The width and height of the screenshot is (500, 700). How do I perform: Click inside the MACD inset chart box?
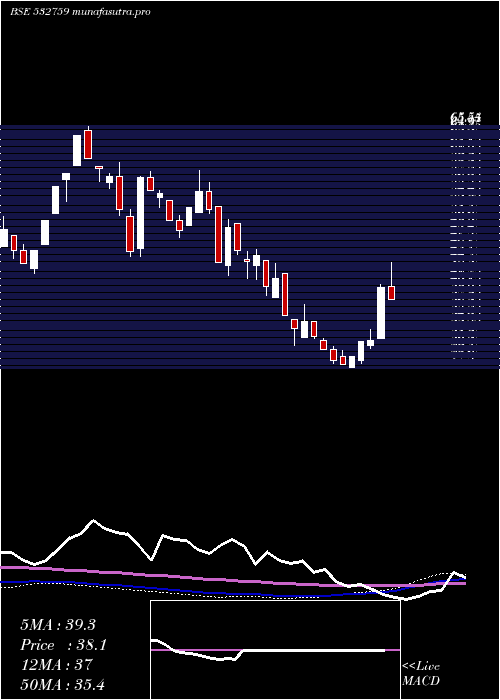[275, 650]
